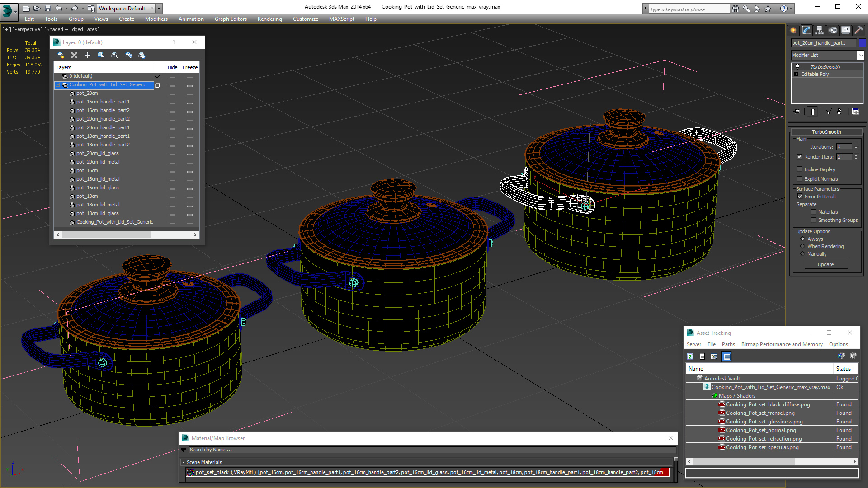Image resolution: width=868 pixels, height=488 pixels.
Task: Click the New Scene icon in quick access toolbar
Action: point(26,8)
